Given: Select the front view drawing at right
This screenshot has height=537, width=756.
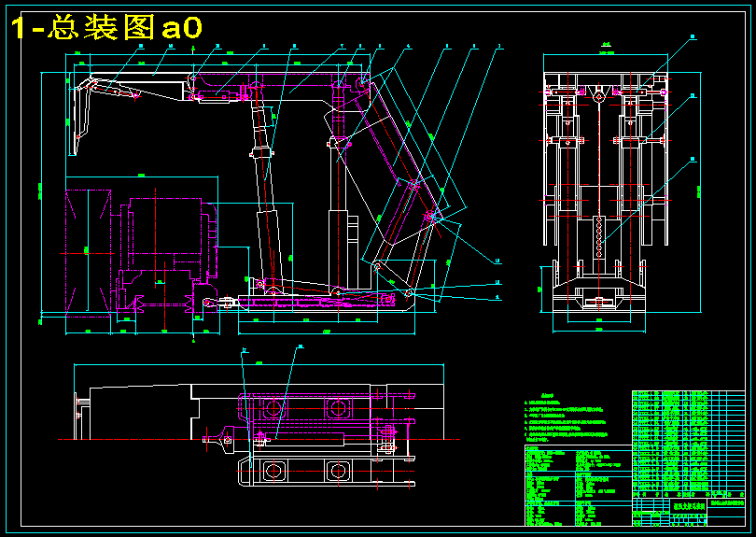Looking at the screenshot, I should (x=620, y=183).
